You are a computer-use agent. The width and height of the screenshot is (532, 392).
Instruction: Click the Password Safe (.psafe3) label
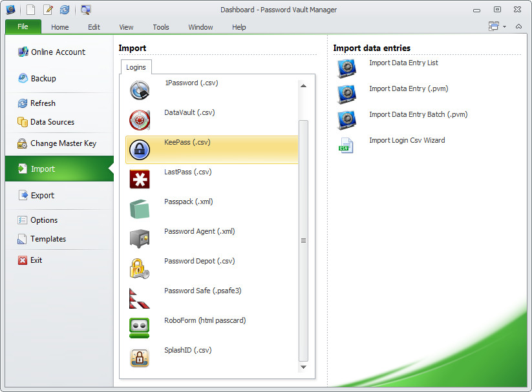pos(202,291)
